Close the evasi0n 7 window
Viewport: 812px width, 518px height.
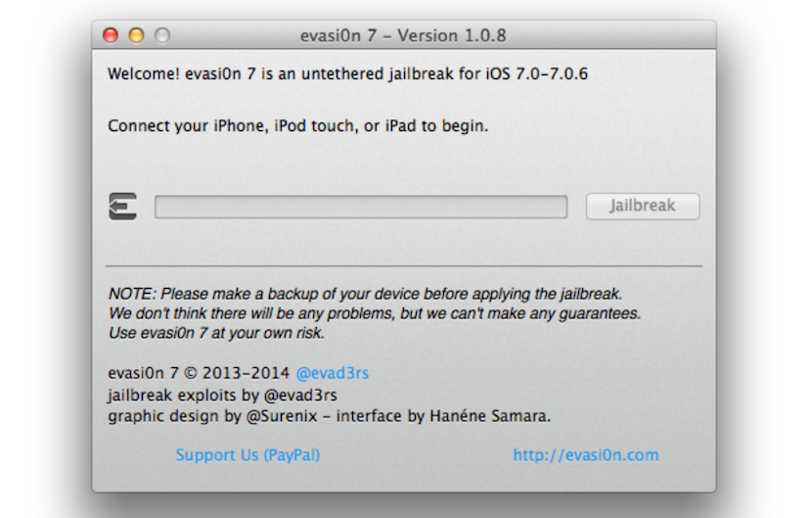[111, 35]
